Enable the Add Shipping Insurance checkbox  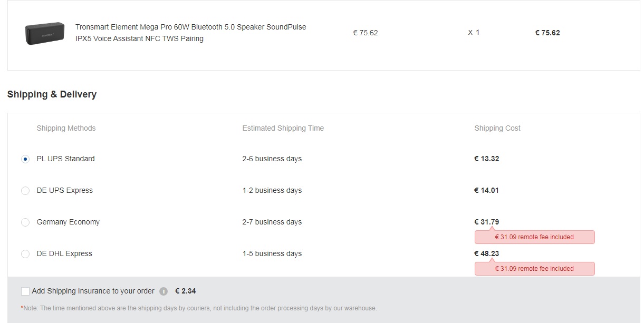click(25, 291)
